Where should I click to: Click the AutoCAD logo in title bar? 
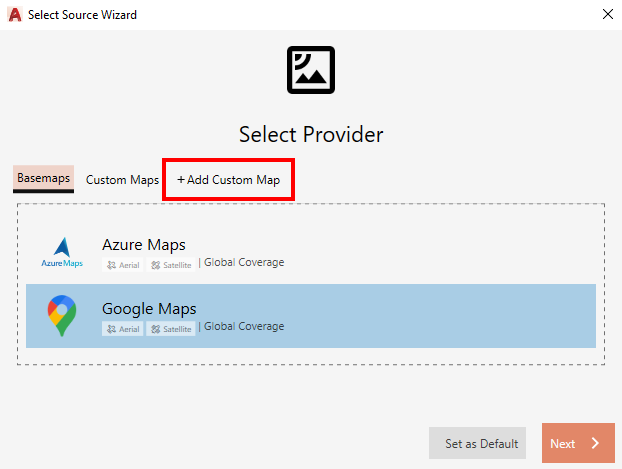15,15
